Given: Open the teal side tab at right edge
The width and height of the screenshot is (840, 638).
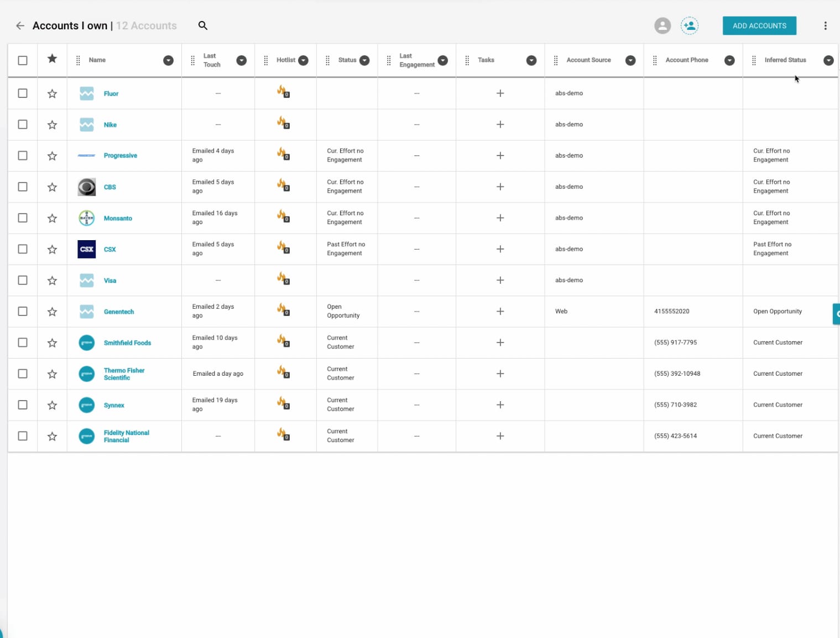Looking at the screenshot, I should coord(836,314).
